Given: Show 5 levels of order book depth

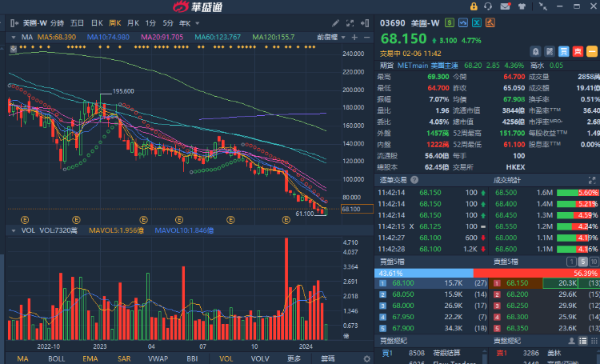Looking at the screenshot, I should [582, 262].
